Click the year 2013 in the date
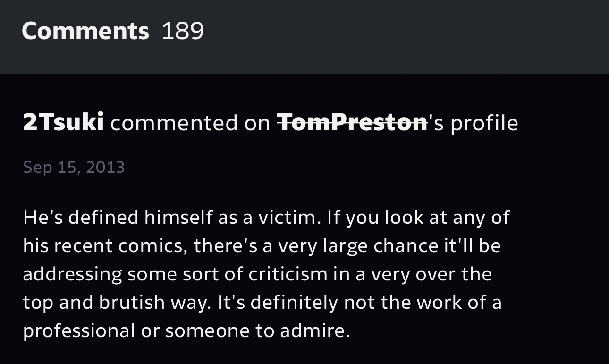This screenshot has height=364, width=609. [x=106, y=168]
